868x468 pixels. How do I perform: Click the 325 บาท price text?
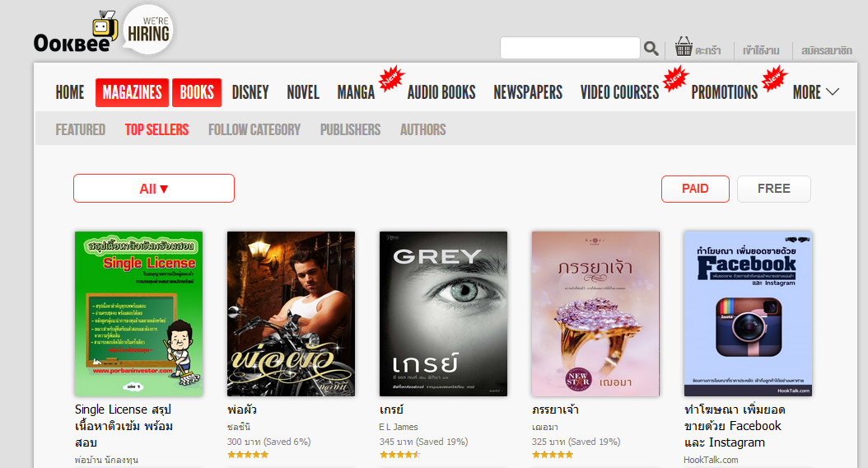coord(576,442)
